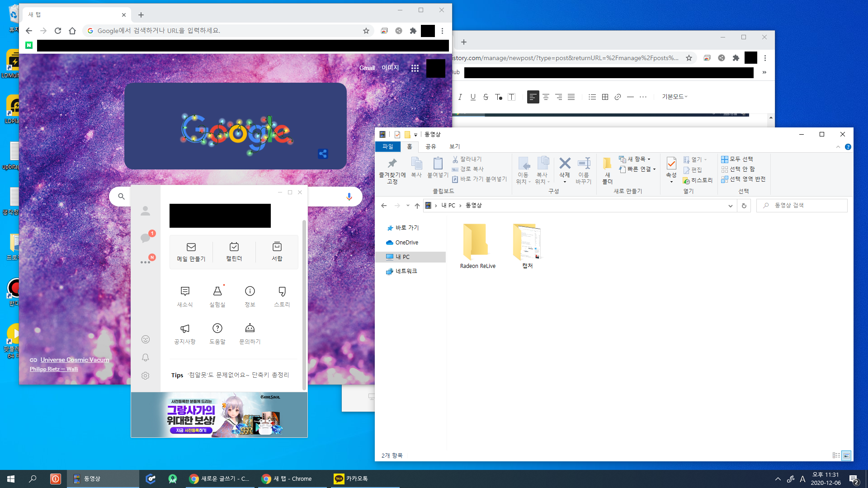Click the Gmail link
Image resolution: width=868 pixels, height=488 pixels.
point(367,68)
